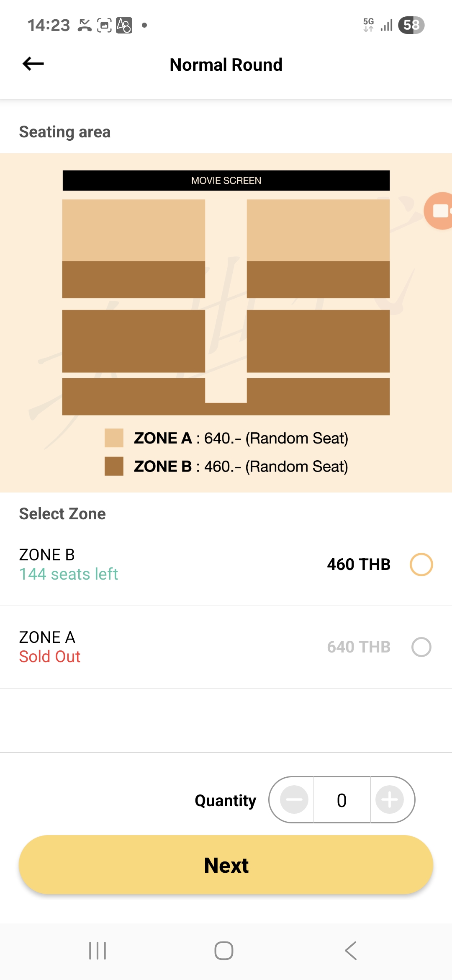Viewport: 452px width, 980px height.
Task: Select the sold out ZONE A radio button
Action: click(421, 647)
